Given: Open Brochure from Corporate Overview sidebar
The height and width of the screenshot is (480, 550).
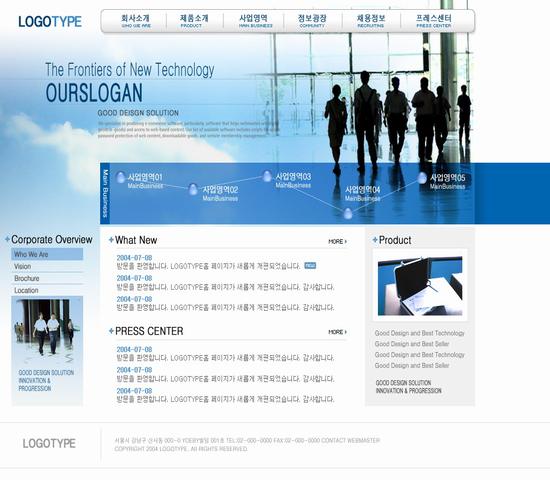Looking at the screenshot, I should [47, 279].
